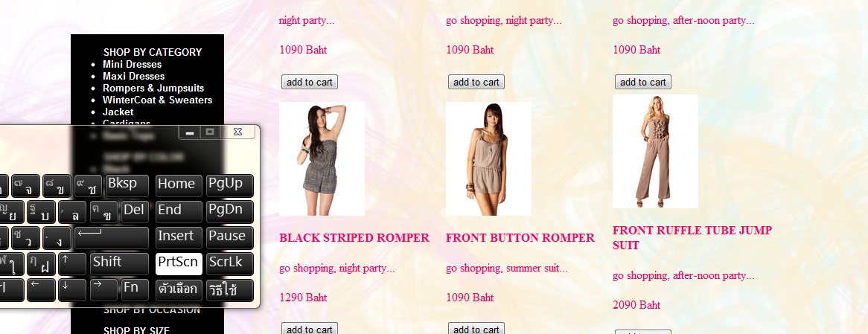Click the down arrow key
Screen dimensions: 868x334
[72, 290]
